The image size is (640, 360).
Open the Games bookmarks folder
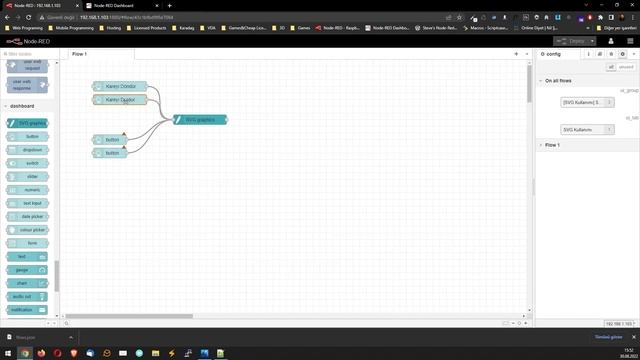tap(300, 28)
